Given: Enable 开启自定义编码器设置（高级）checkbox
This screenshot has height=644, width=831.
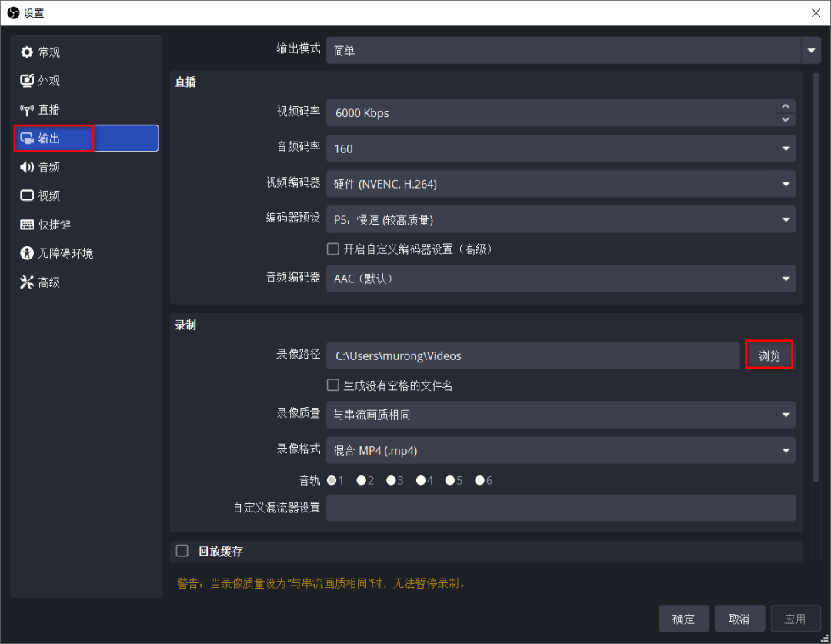Looking at the screenshot, I should point(332,249).
